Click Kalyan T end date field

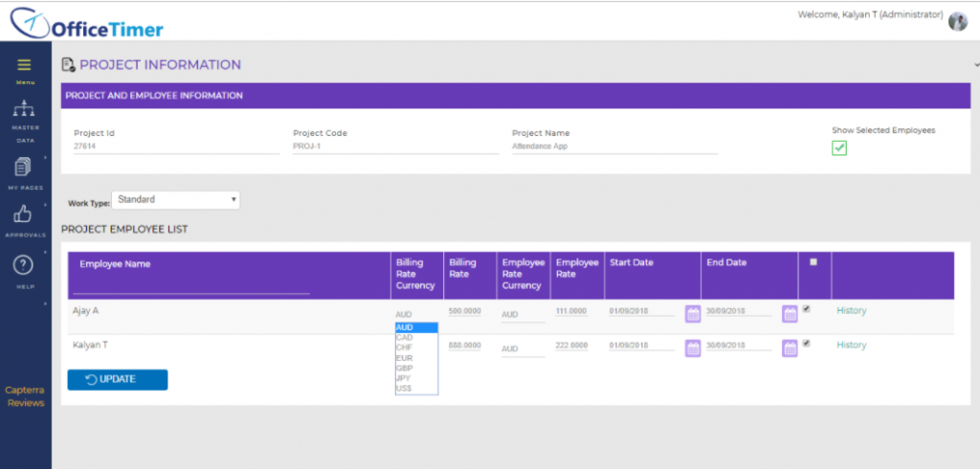point(739,346)
